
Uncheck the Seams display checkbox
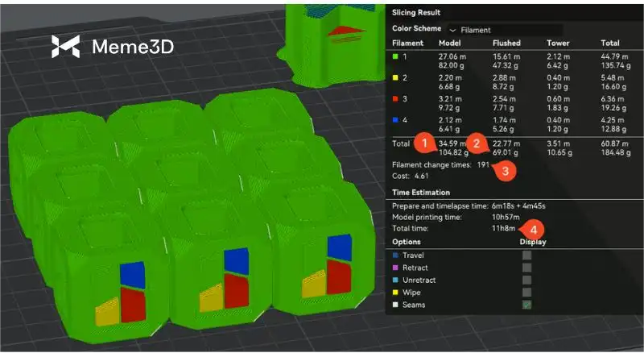click(526, 305)
